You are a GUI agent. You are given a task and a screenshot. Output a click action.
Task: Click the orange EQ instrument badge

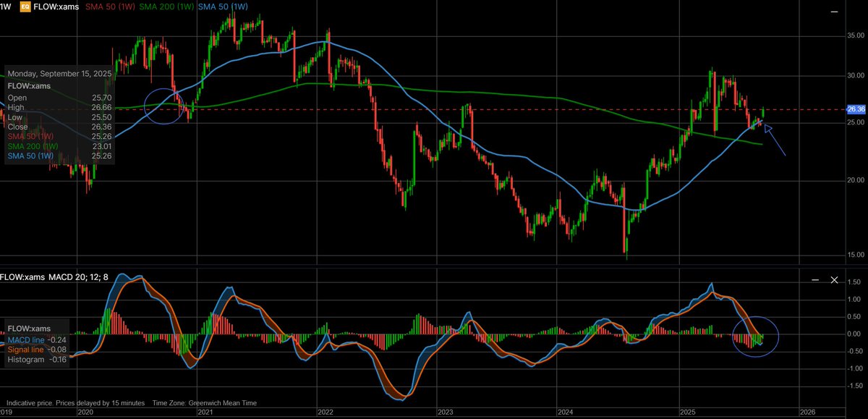[24, 5]
